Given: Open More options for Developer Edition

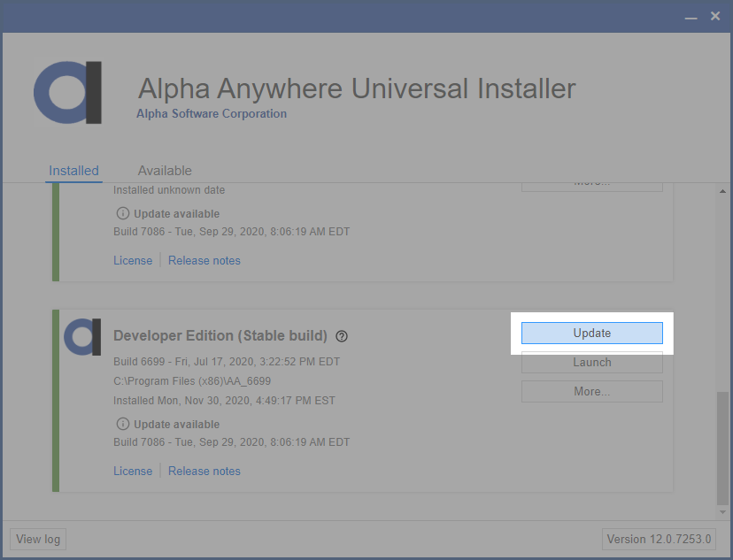Looking at the screenshot, I should point(592,391).
